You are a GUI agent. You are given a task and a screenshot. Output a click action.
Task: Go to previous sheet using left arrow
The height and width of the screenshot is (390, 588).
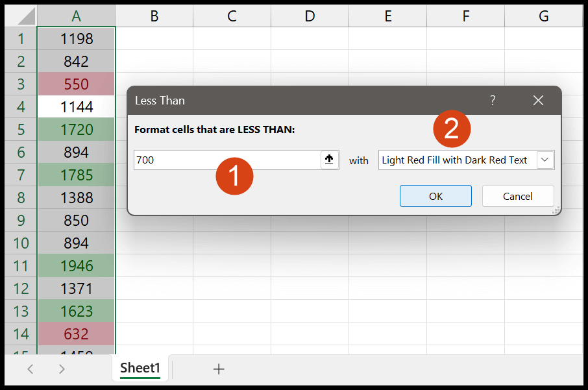tap(31, 369)
